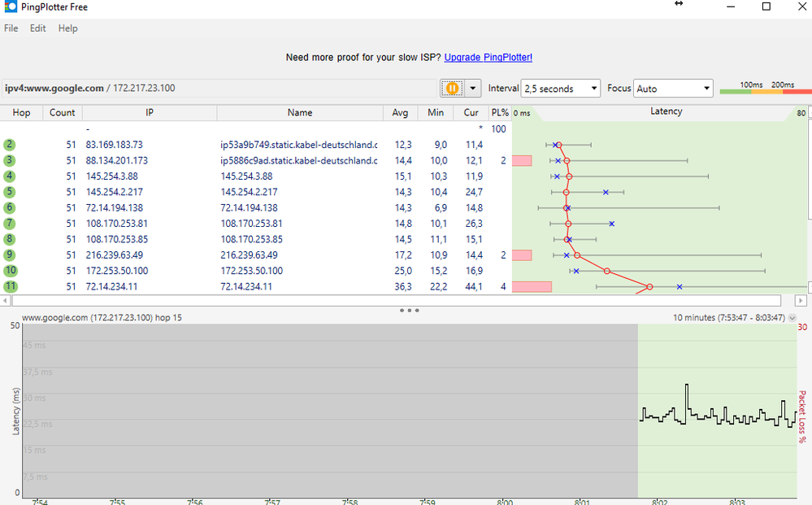Select hop 11 green circle icon
Image resolution: width=812 pixels, height=505 pixels.
point(11,286)
